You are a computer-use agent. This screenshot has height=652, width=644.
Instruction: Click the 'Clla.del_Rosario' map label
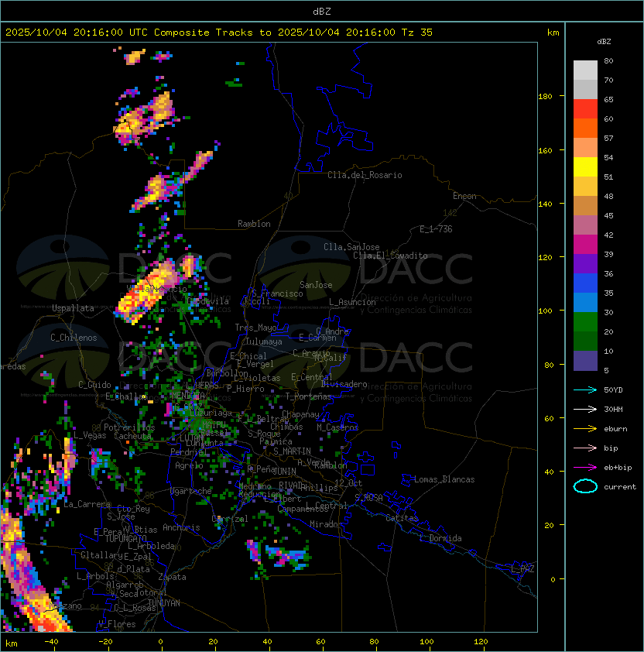click(x=365, y=175)
